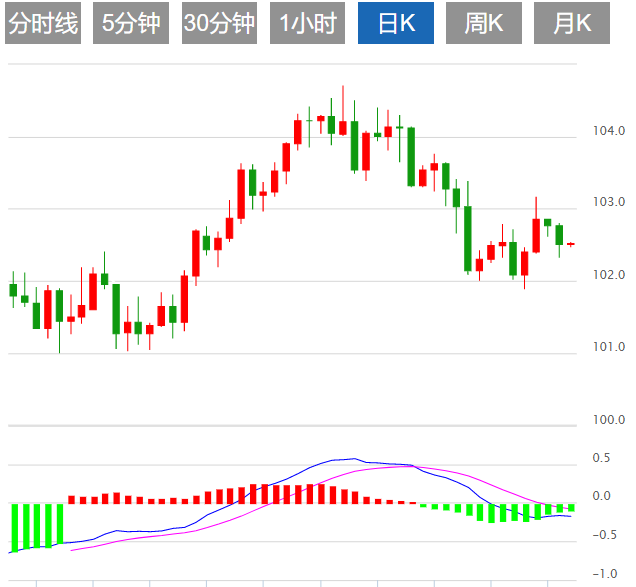
Task: Click the rightmost candlestick on the chart
Action: coord(571,244)
